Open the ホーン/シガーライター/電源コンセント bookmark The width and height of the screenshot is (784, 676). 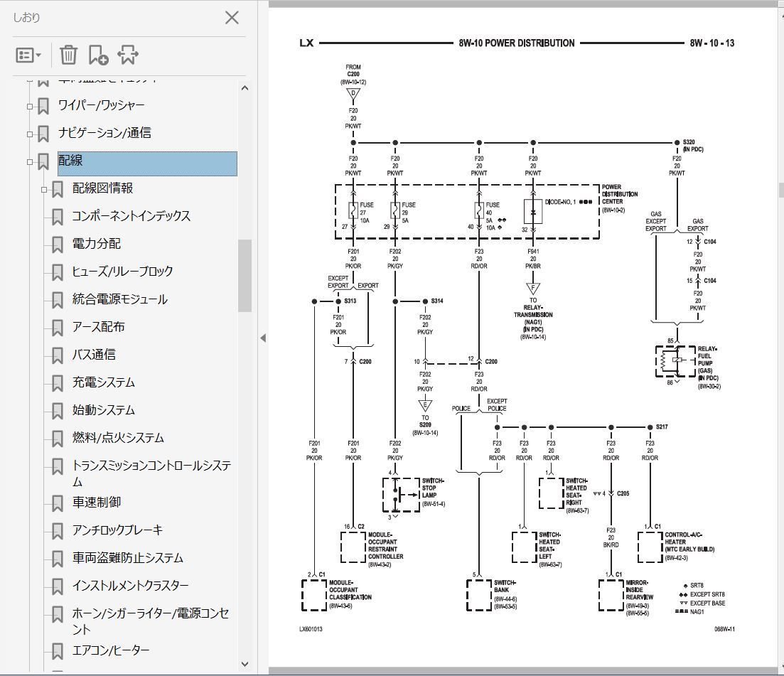151,621
